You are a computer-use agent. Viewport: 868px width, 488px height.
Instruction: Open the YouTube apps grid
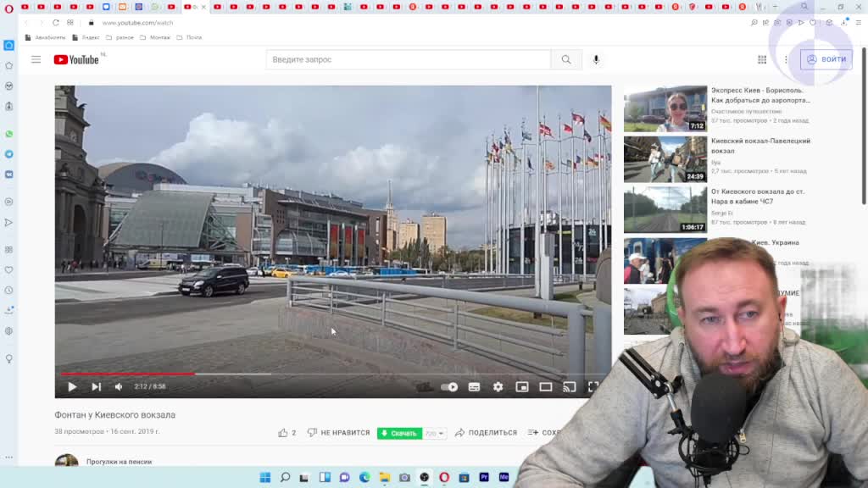(x=762, y=59)
